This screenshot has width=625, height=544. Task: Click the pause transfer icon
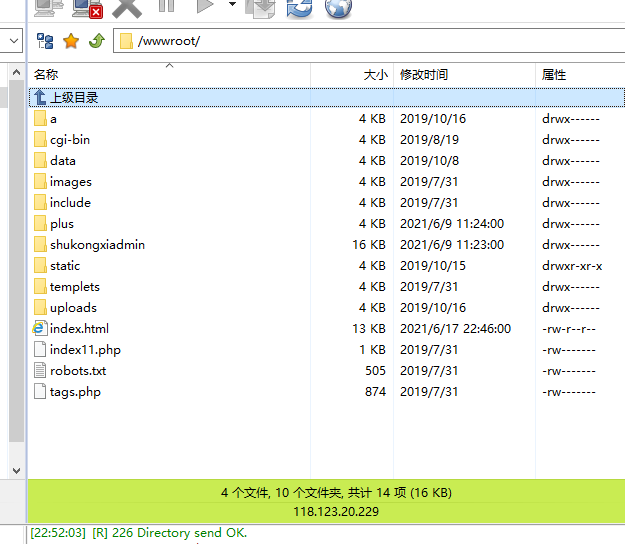[x=166, y=6]
